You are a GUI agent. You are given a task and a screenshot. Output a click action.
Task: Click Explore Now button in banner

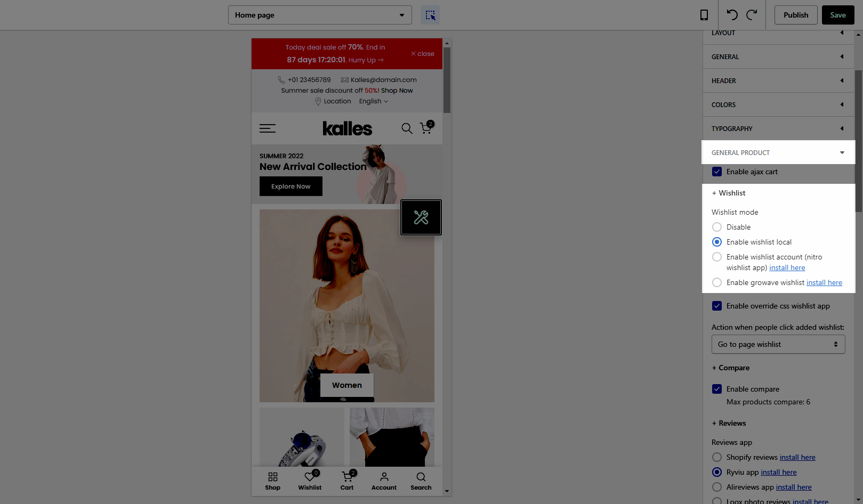coord(291,186)
